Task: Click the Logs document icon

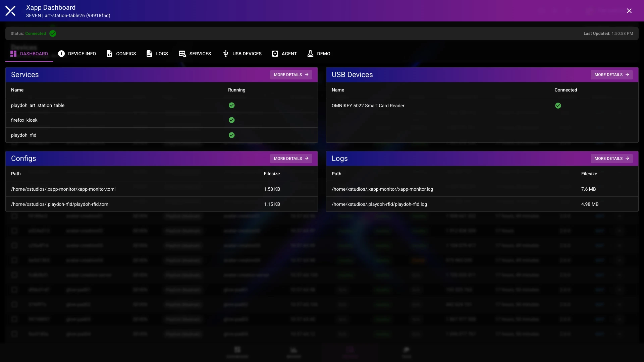Action: point(149,54)
